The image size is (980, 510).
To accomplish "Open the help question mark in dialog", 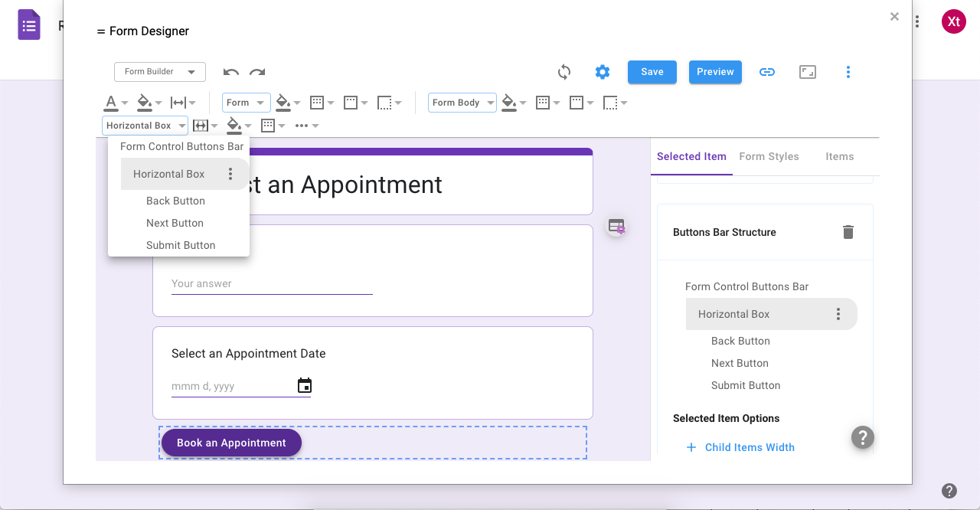I will pos(863,437).
